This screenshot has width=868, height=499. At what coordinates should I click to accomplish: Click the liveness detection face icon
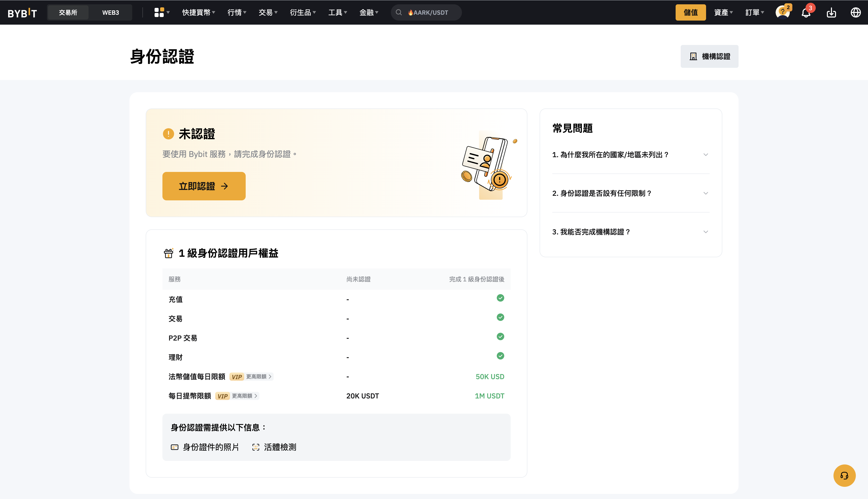coord(256,447)
